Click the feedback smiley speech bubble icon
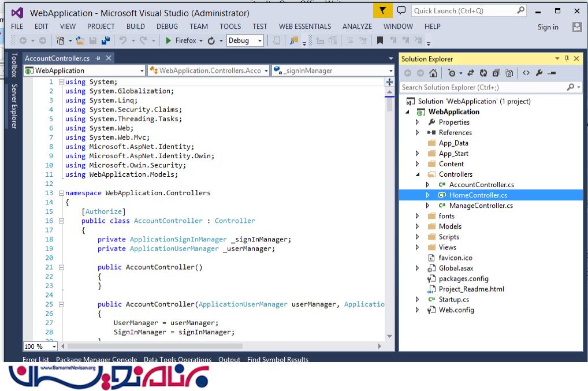The height and width of the screenshot is (391, 588). coord(401,10)
